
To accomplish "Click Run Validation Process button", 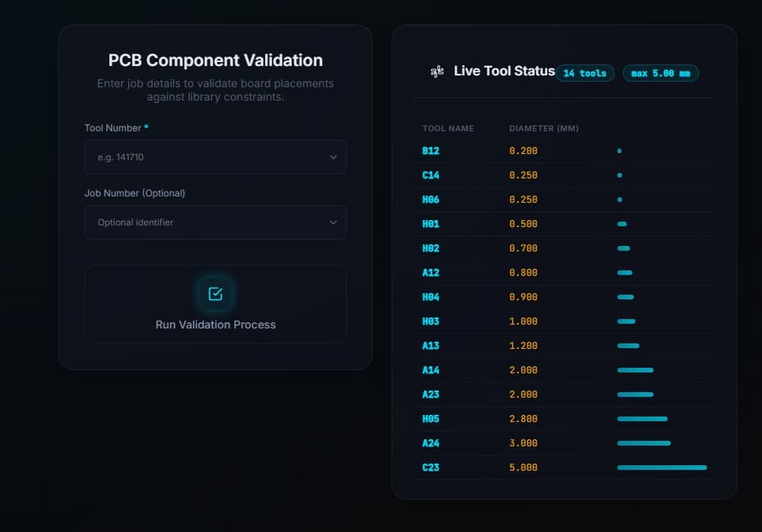I will click(215, 305).
